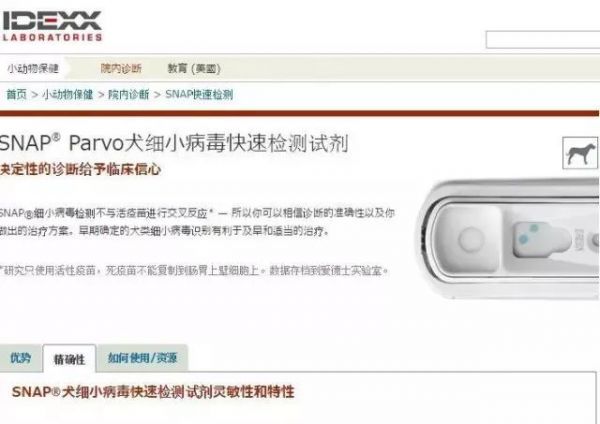The image size is (600, 424).
Task: Open the 院内诊断 navigation menu
Action: point(121,68)
